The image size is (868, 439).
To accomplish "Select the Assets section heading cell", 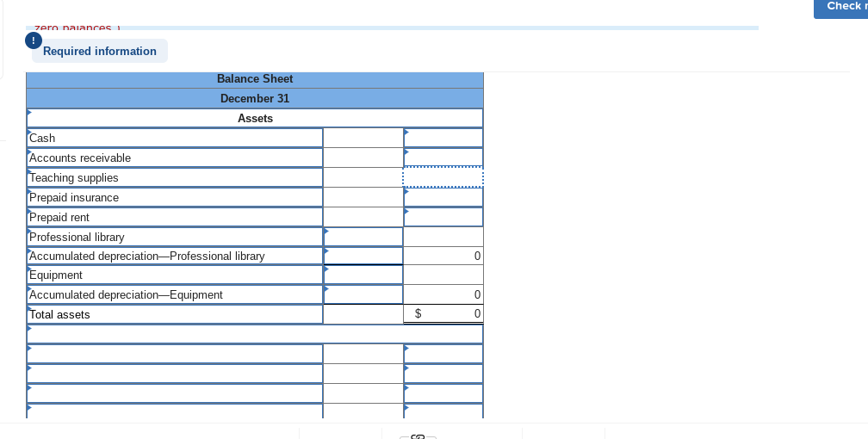I will [x=255, y=119].
